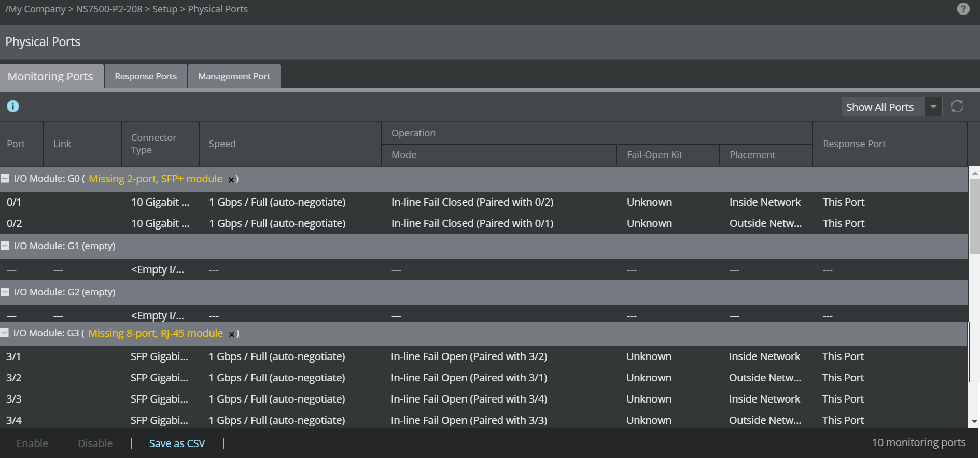
Task: Click the Missing 2-port, SFP+ module link
Action: [156, 179]
